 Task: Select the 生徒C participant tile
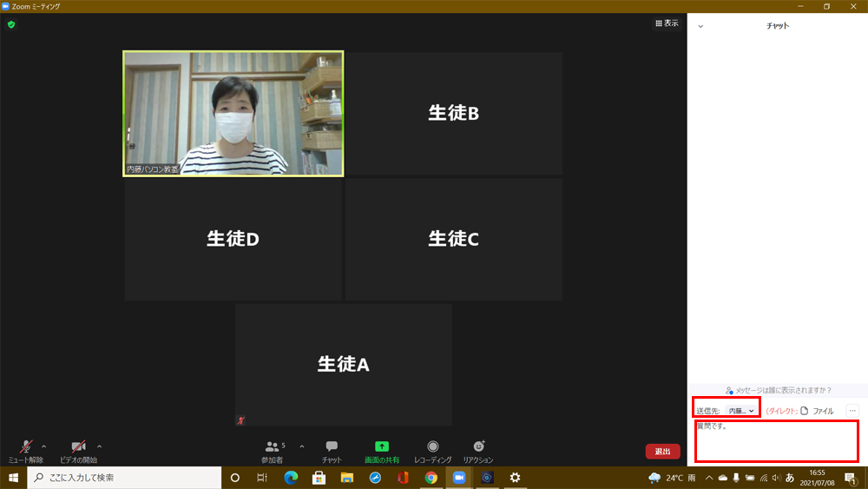454,239
